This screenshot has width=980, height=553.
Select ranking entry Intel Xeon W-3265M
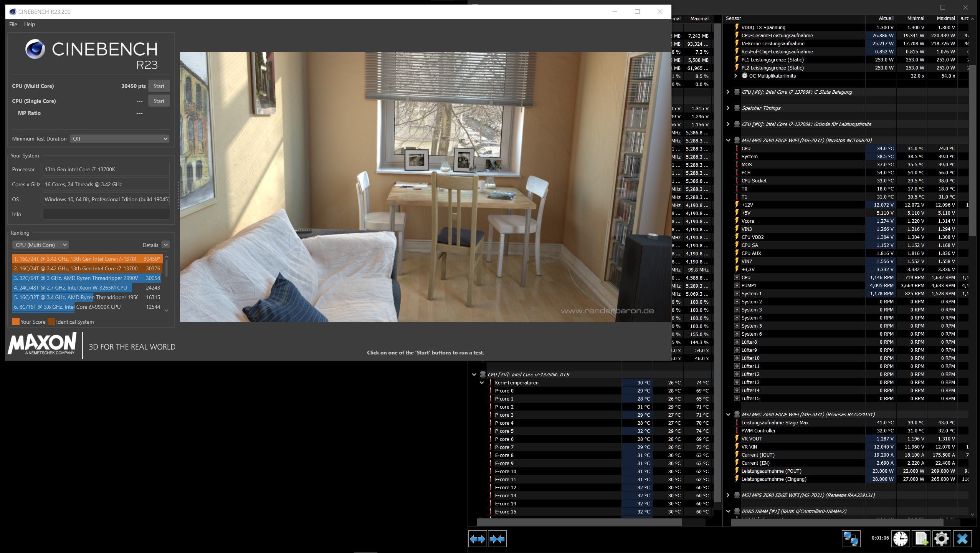[86, 288]
